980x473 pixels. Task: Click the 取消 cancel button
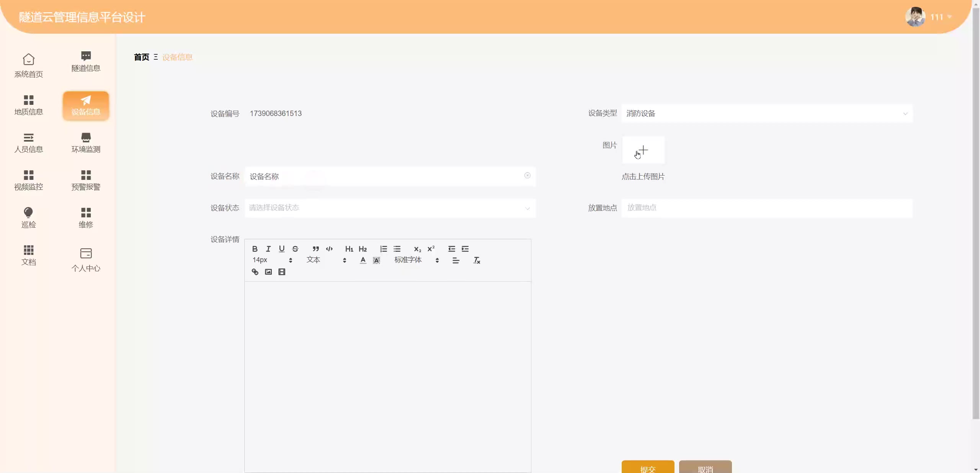point(705,467)
